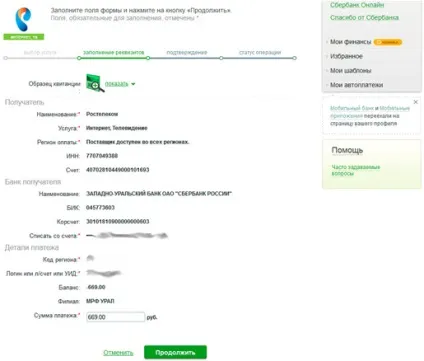424x361 pixels.
Task: Follow the 'Мобильный банк' link
Action: tap(352, 108)
